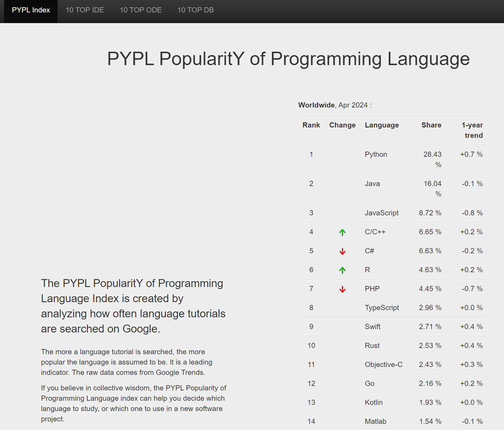The width and height of the screenshot is (504, 430).
Task: Go to the 10 TOP ODE page
Action: point(141,10)
